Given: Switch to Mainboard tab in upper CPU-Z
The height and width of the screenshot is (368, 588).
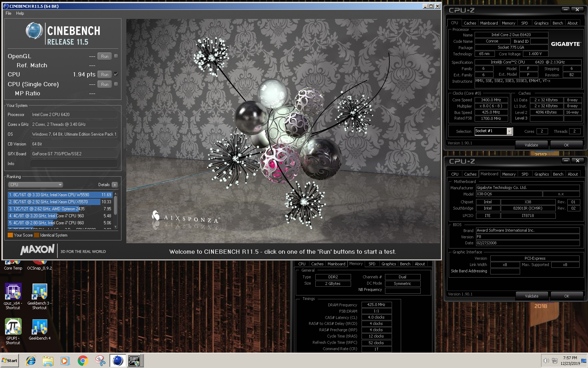Looking at the screenshot, I should pyautogui.click(x=489, y=23).
